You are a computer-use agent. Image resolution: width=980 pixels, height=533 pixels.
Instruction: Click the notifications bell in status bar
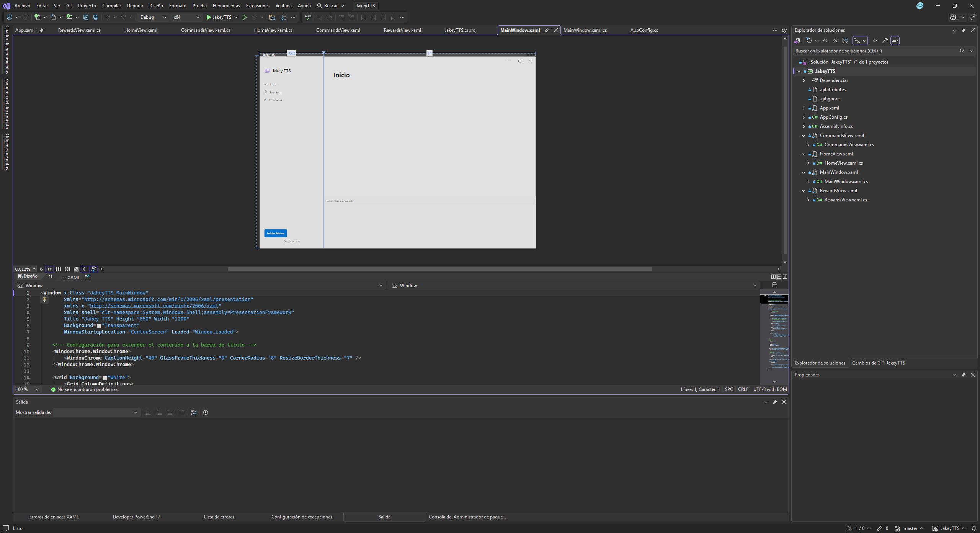974,528
